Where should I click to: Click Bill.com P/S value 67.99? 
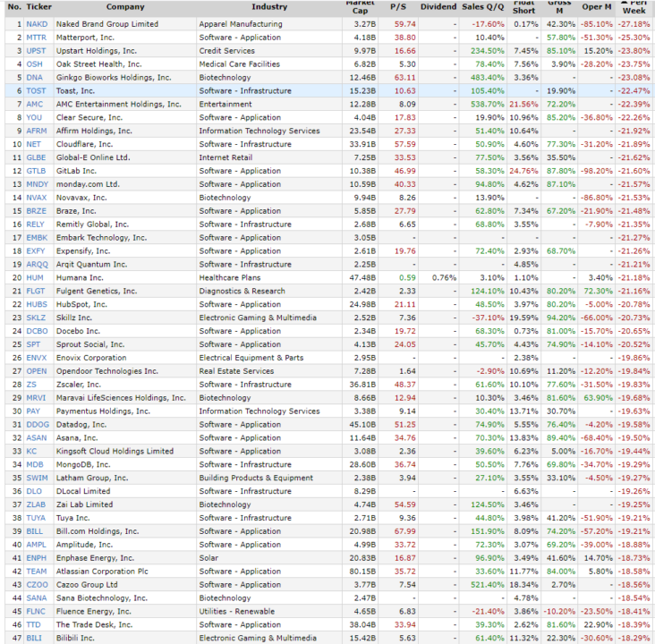405,532
